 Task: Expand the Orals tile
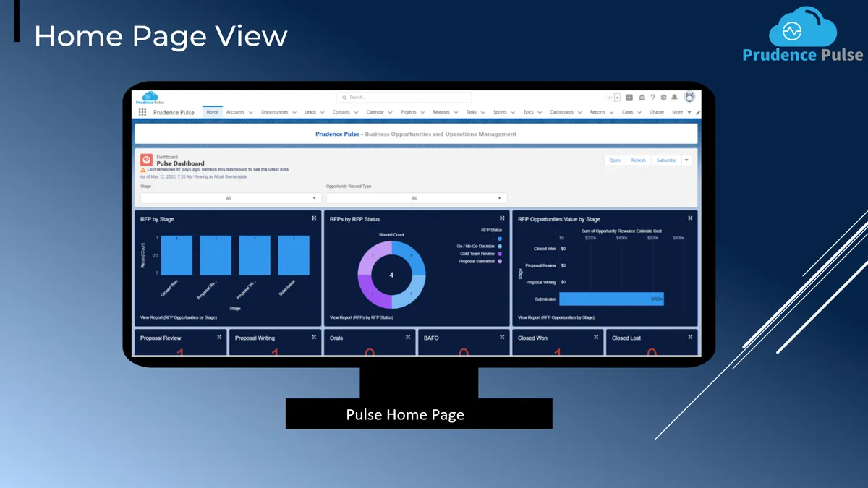point(408,337)
